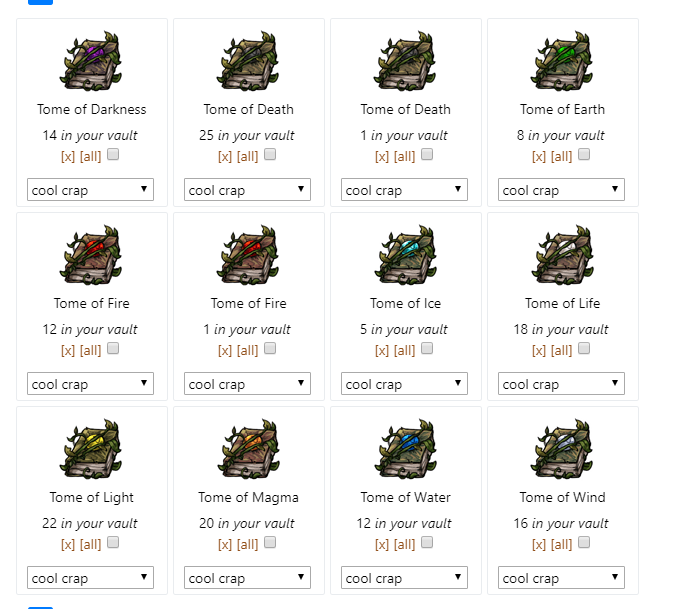Enable the Tome of Magma checkbox
Viewport: 673px width, 609px height.
(x=270, y=542)
